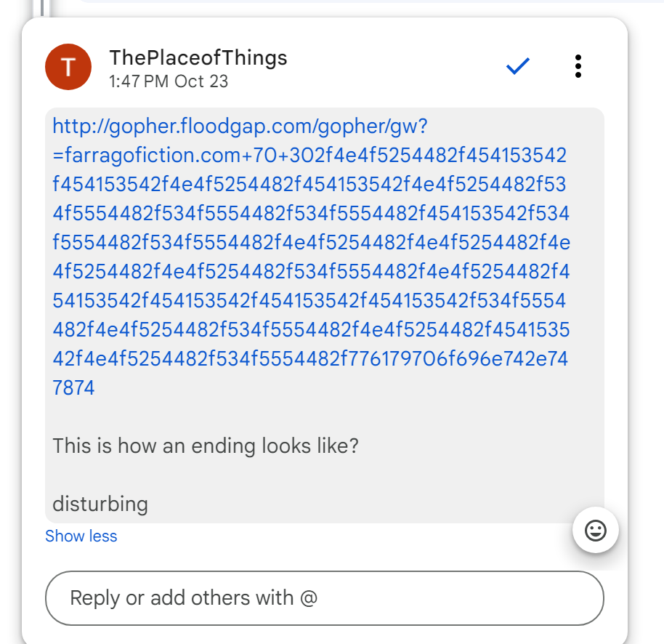
Task: Click the link line starting "4f5554482f534f"
Action: [x=311, y=214]
